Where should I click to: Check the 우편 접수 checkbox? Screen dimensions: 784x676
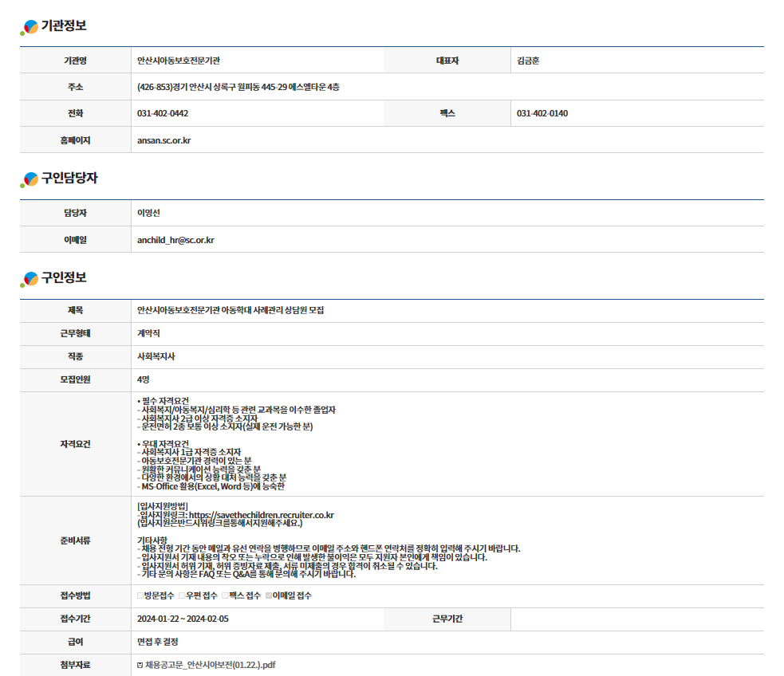coord(182,595)
